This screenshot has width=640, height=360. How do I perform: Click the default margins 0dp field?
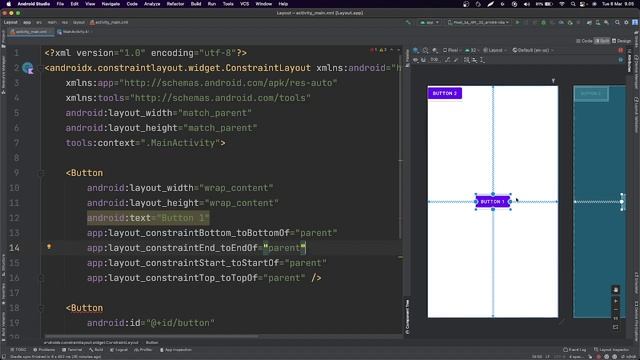click(434, 60)
